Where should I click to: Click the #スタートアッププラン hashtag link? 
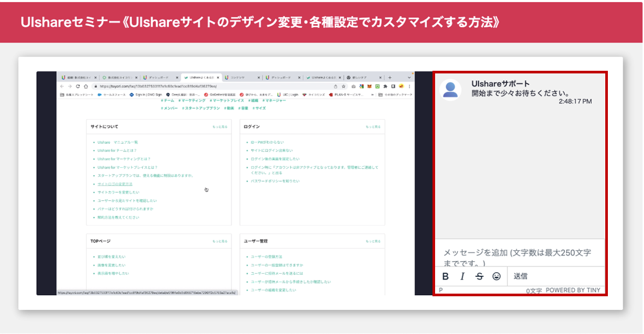pos(201,108)
